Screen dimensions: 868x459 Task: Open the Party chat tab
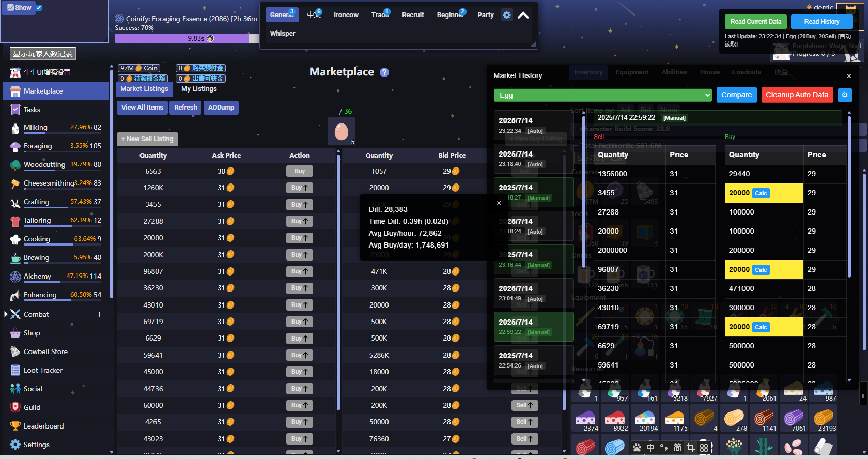[485, 14]
